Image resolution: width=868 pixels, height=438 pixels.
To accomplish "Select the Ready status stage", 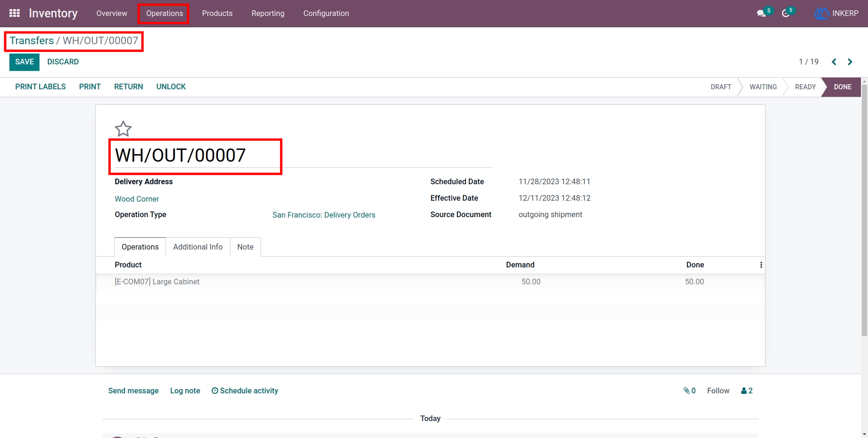I will 805,87.
